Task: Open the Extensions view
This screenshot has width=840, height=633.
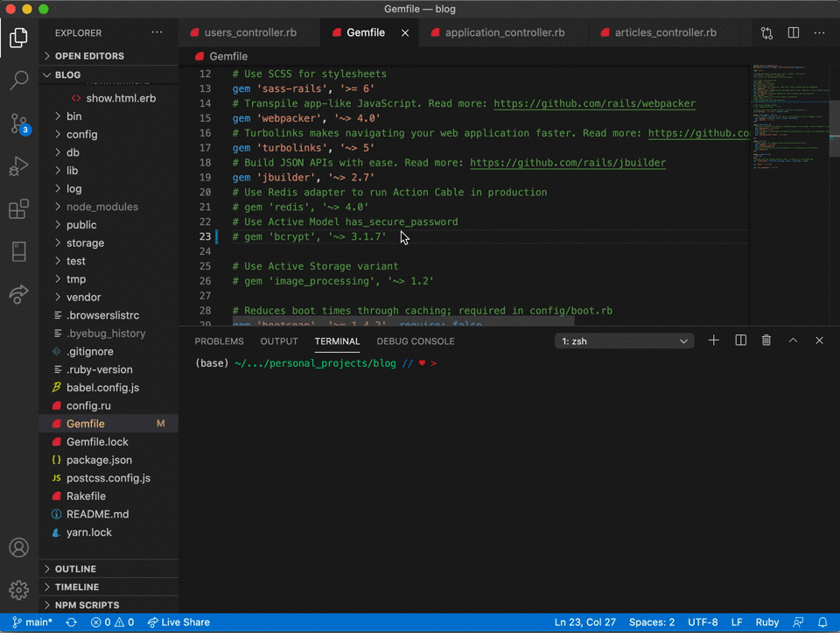Action: [19, 208]
